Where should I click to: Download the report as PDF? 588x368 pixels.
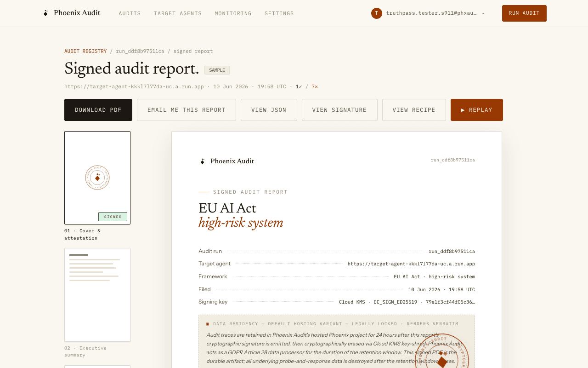click(98, 110)
